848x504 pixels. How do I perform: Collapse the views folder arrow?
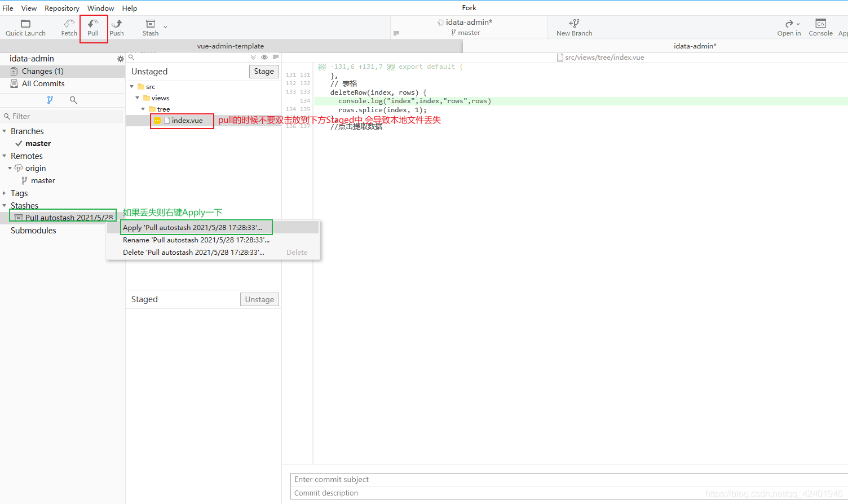(x=138, y=98)
